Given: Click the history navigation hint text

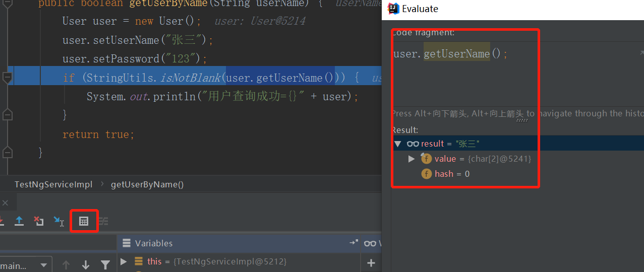Looking at the screenshot, I should (518, 114).
